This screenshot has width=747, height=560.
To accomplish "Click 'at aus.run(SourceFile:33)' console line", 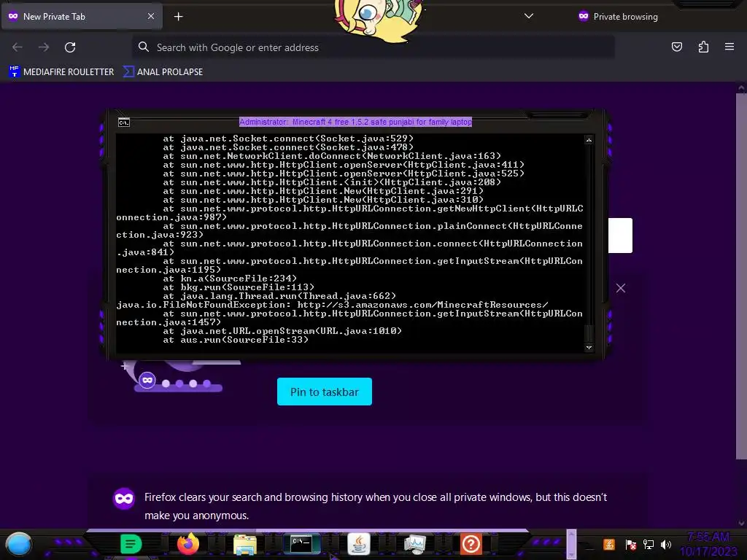I will pos(236,340).
